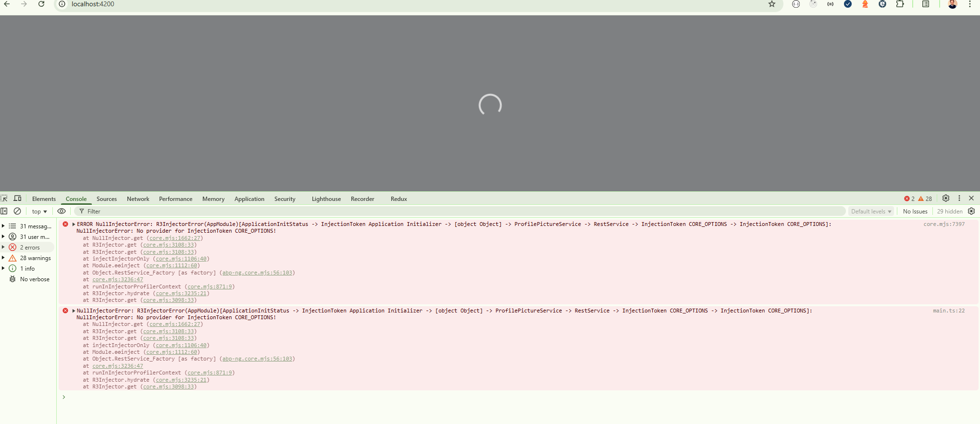This screenshot has height=424, width=980.
Task: Click the 28 warnings count badge
Action: tap(925, 199)
